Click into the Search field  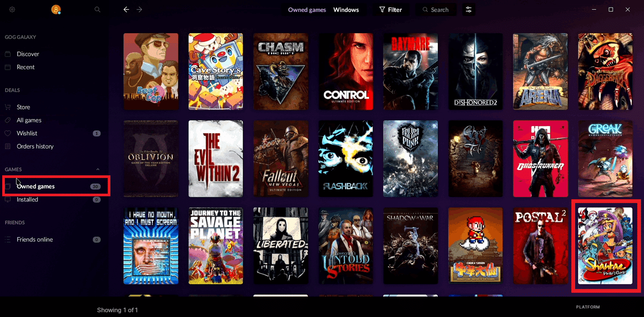click(437, 10)
